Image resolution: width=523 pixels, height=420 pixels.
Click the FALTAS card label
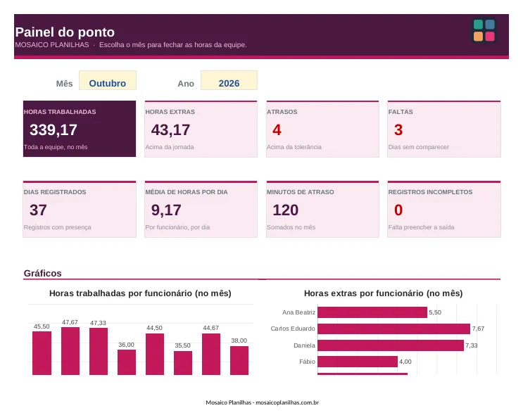tap(401, 112)
